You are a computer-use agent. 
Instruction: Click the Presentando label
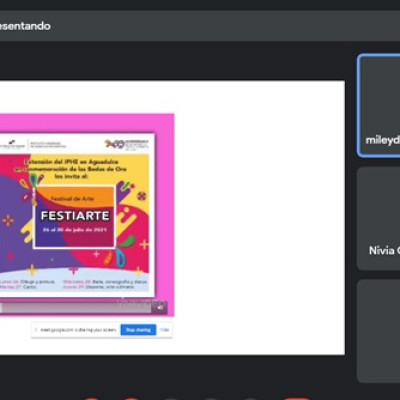tap(25, 26)
